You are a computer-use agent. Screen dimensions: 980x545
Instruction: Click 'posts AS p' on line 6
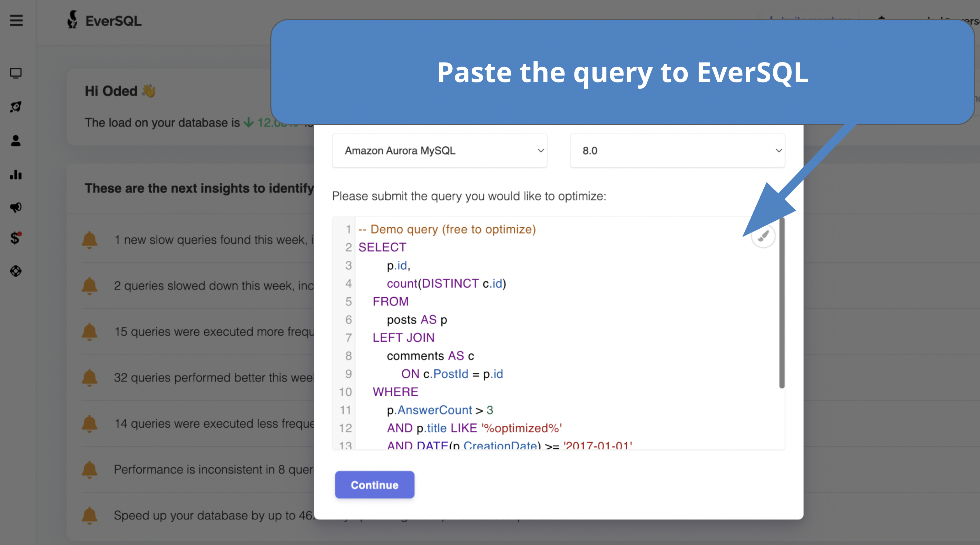417,320
